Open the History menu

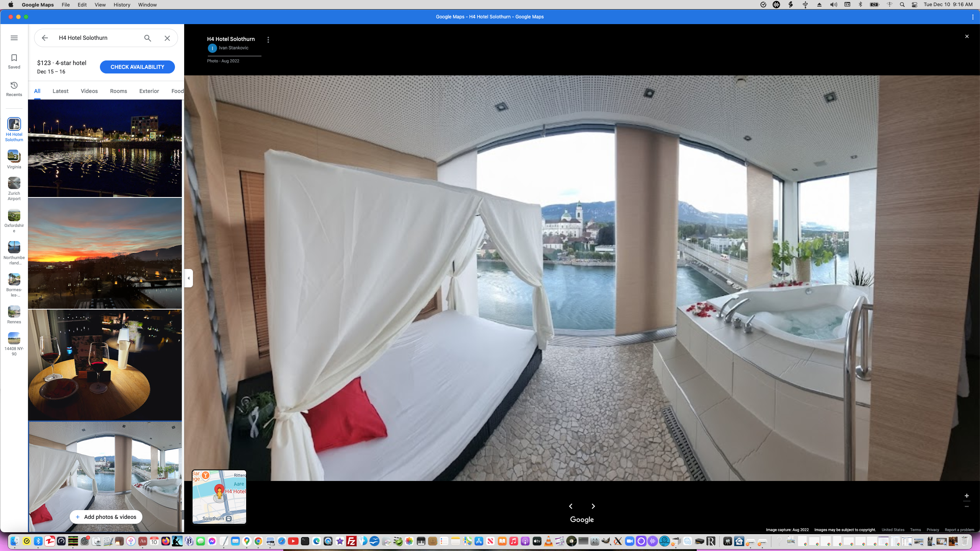click(122, 5)
